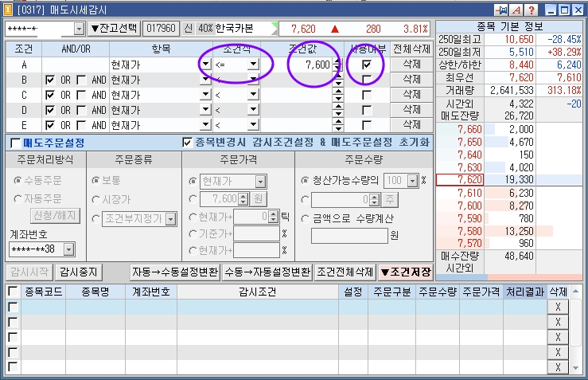
Task: Open the operator dropdown for condition C
Action: 254,94
